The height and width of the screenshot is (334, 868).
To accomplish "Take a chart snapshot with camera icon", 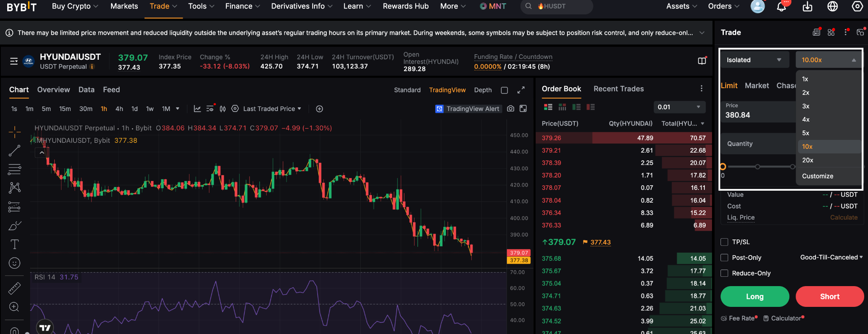I will point(511,109).
